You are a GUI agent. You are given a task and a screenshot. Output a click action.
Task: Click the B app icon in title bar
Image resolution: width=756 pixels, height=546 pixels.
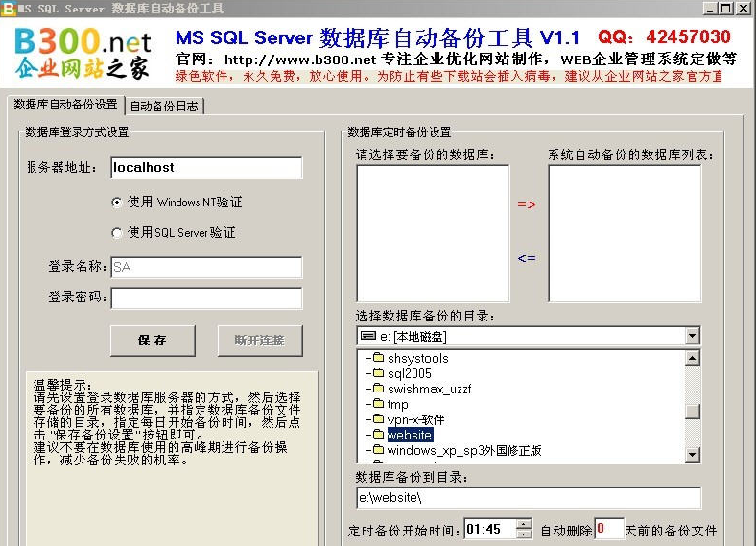click(x=9, y=9)
